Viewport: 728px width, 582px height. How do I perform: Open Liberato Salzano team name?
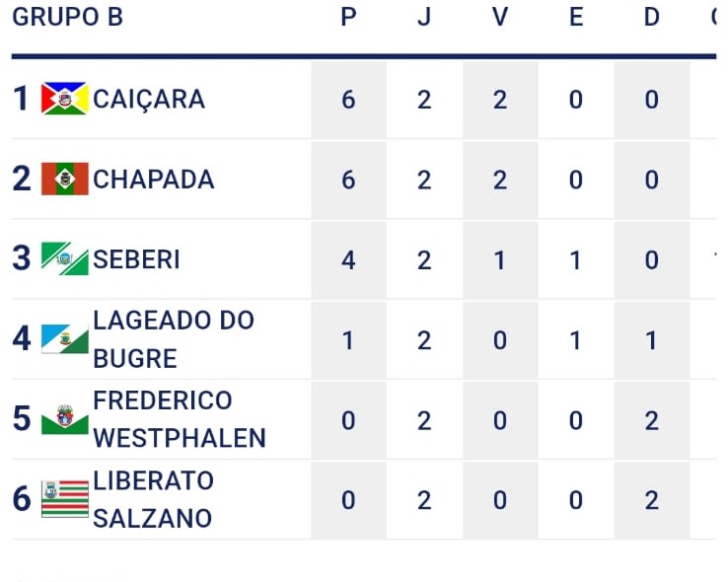pos(153,499)
